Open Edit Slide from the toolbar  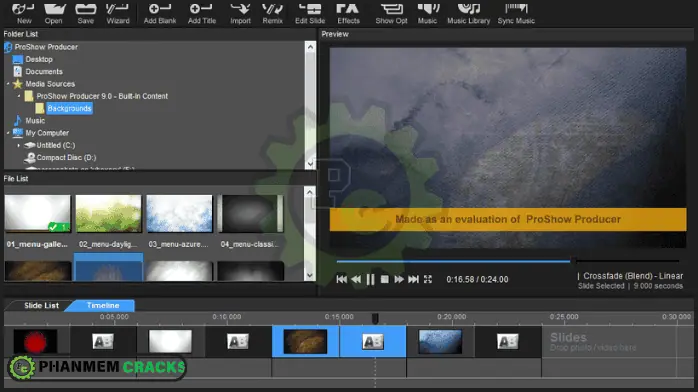(x=310, y=12)
